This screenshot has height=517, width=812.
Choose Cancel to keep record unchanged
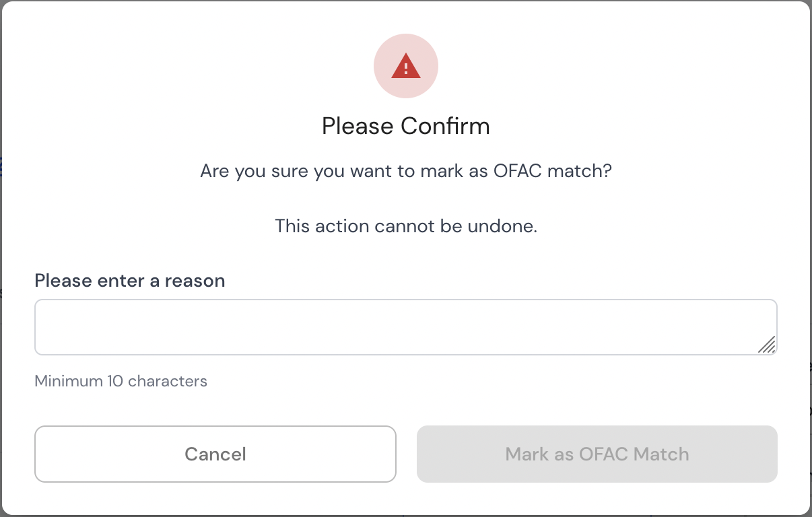[215, 454]
